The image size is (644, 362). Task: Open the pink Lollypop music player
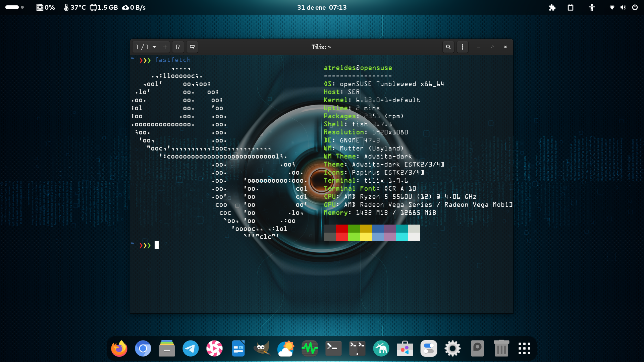[x=214, y=349]
